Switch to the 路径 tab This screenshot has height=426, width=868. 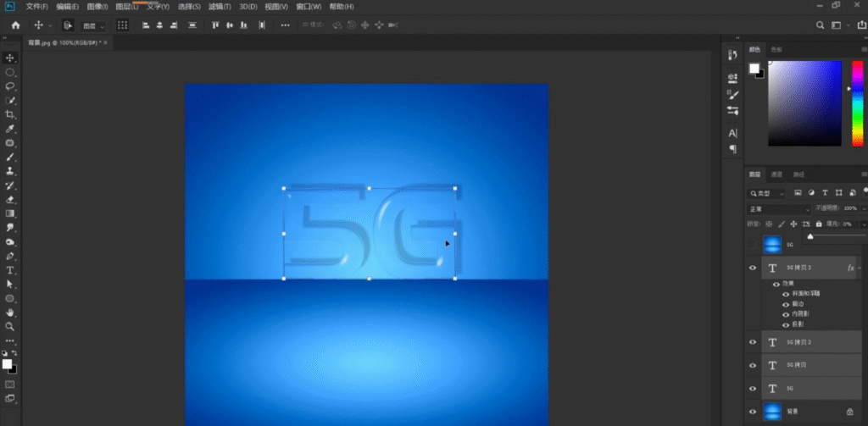tap(798, 174)
